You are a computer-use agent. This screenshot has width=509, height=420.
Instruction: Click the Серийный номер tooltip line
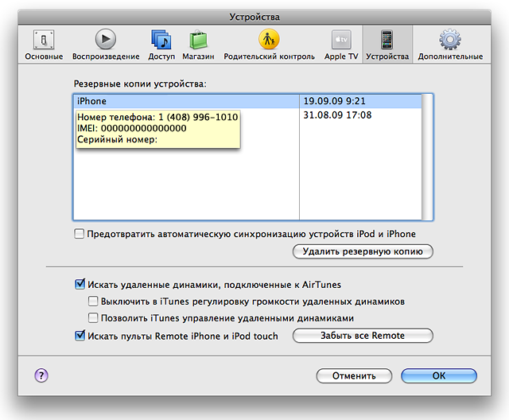pos(117,139)
